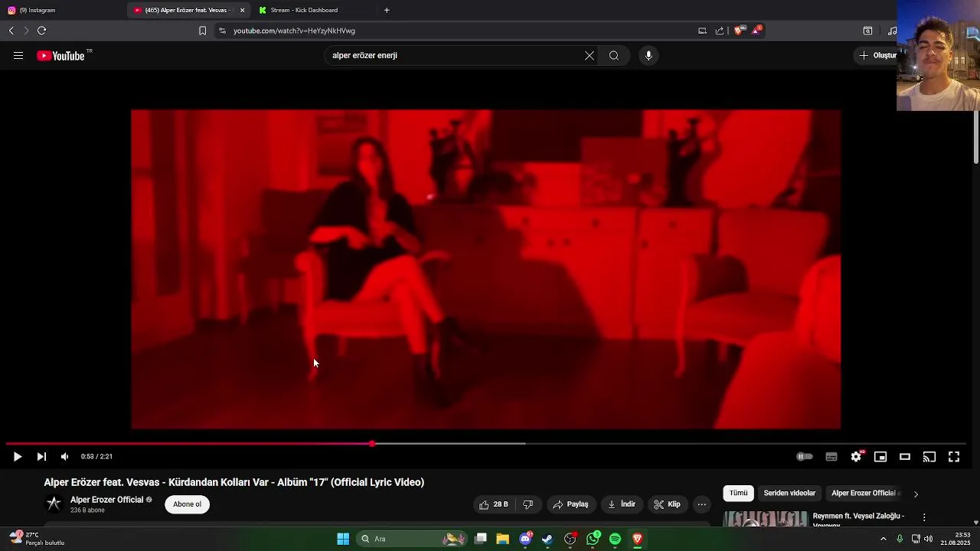The image size is (980, 551).
Task: Skip to the next video
Action: pyautogui.click(x=41, y=457)
